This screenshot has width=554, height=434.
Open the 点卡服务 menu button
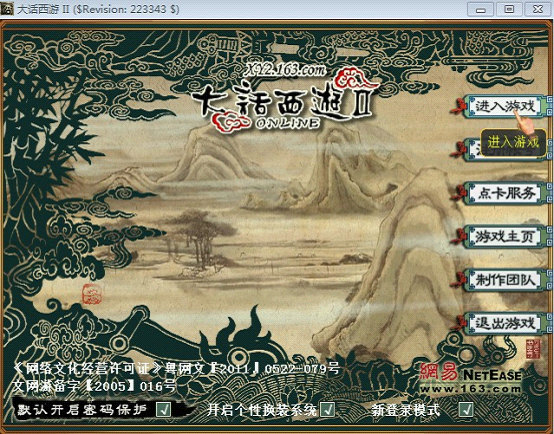point(505,193)
